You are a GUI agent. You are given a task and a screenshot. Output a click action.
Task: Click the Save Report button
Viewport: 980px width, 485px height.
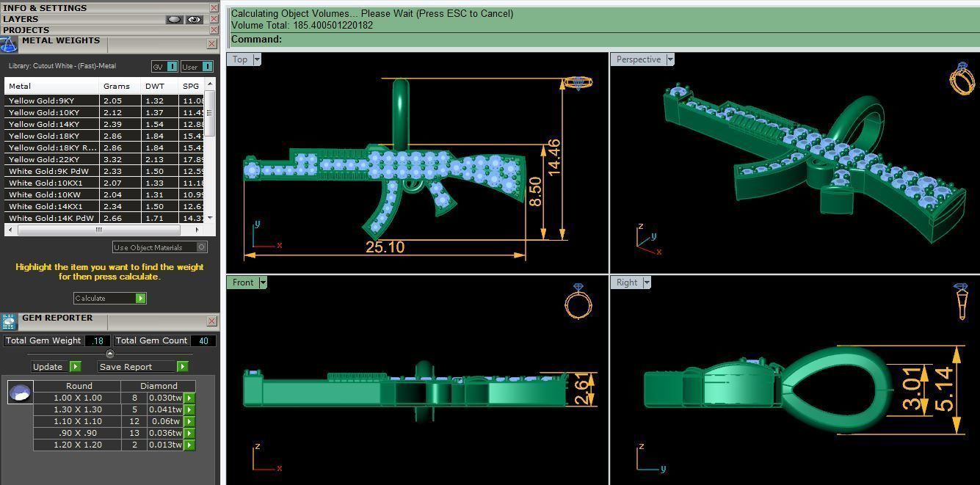[x=143, y=366]
